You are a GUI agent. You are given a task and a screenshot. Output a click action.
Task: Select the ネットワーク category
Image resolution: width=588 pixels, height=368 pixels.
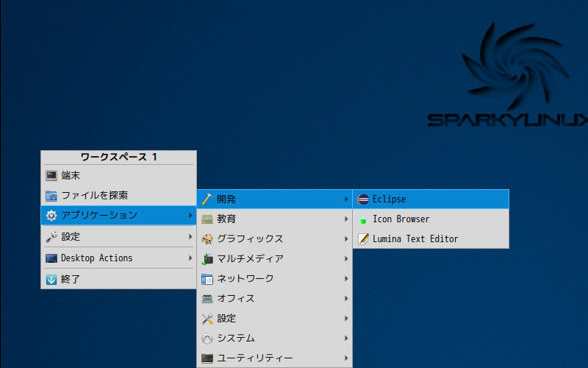(x=274, y=279)
